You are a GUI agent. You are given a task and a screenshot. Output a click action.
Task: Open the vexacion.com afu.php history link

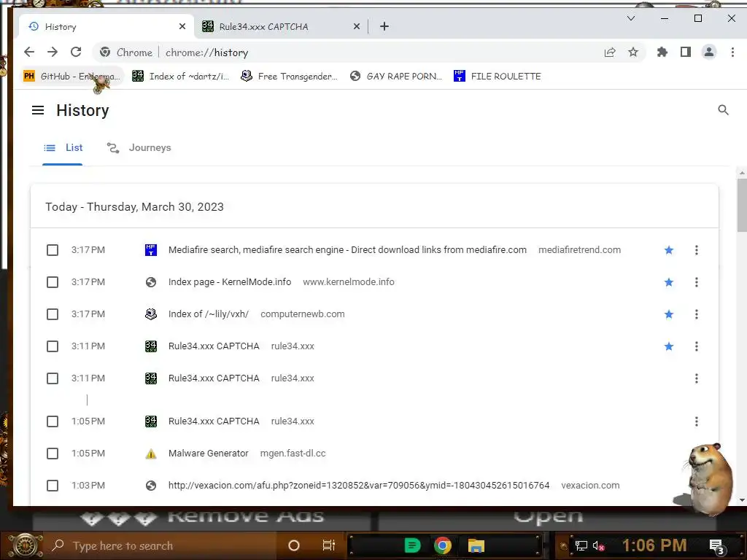pos(359,486)
